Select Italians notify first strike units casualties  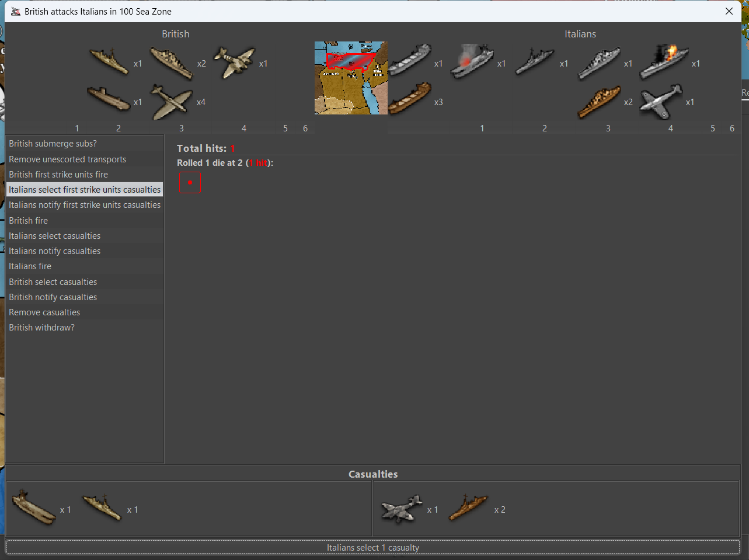click(85, 205)
